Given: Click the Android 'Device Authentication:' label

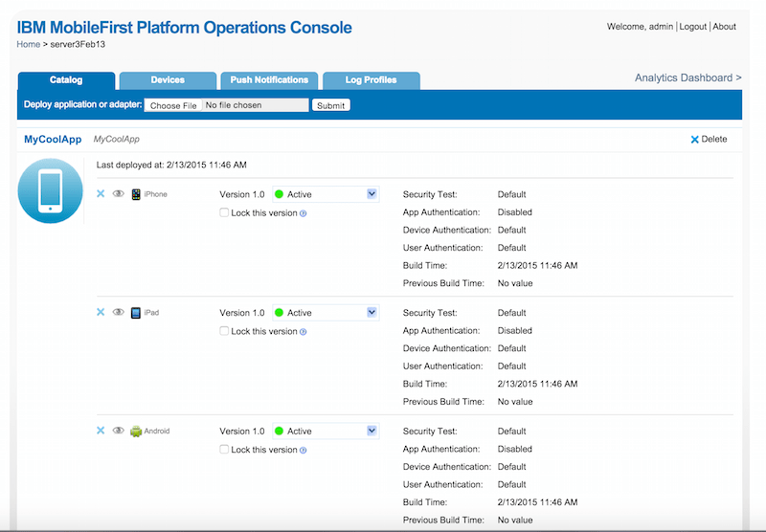Looking at the screenshot, I should coord(446,467).
